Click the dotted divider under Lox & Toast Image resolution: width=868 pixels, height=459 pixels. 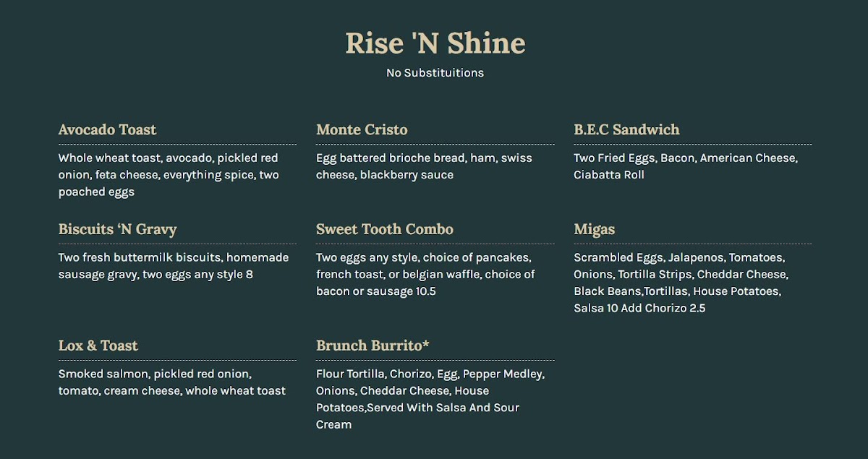(x=177, y=361)
